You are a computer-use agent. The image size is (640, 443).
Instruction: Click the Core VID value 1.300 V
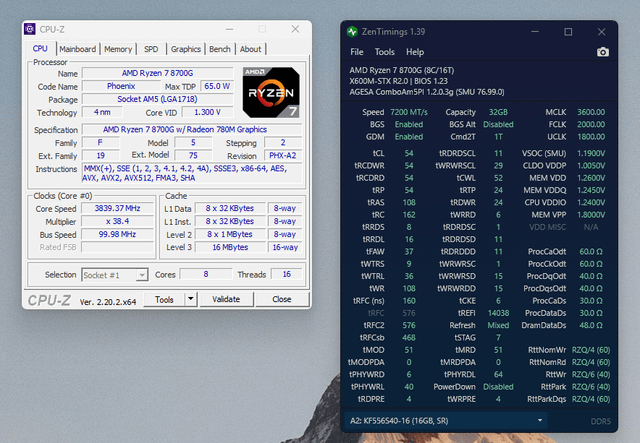[207, 112]
